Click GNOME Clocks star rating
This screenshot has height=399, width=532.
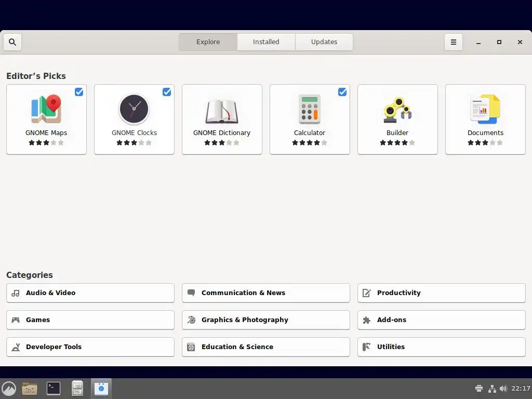pos(134,143)
